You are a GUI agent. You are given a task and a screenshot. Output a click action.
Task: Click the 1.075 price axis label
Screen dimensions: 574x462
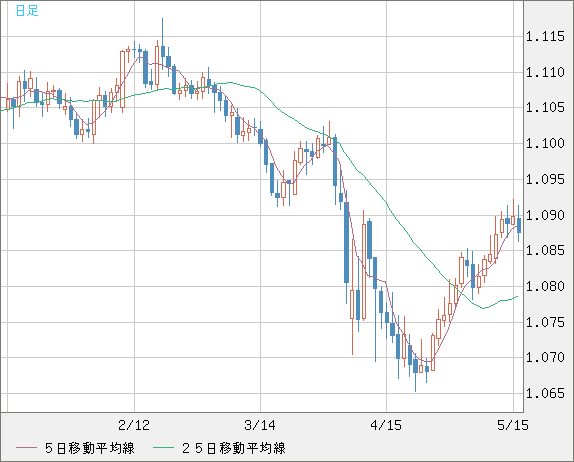tap(545, 322)
